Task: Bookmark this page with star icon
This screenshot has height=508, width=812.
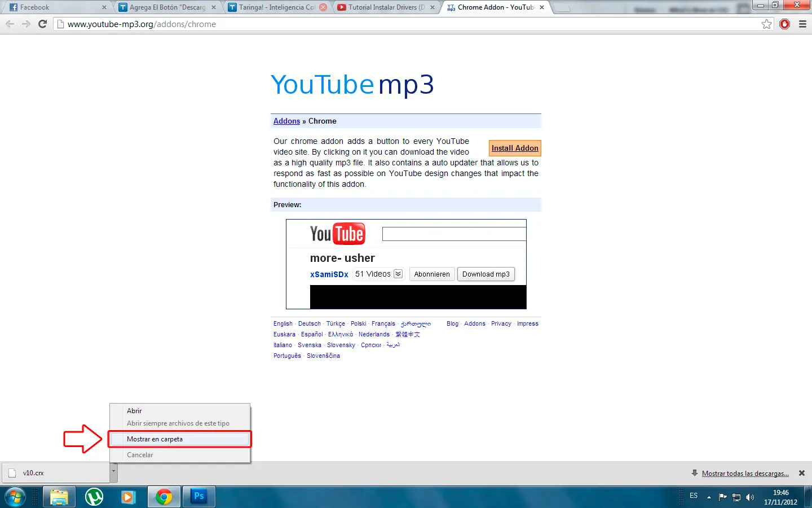Action: (766, 24)
